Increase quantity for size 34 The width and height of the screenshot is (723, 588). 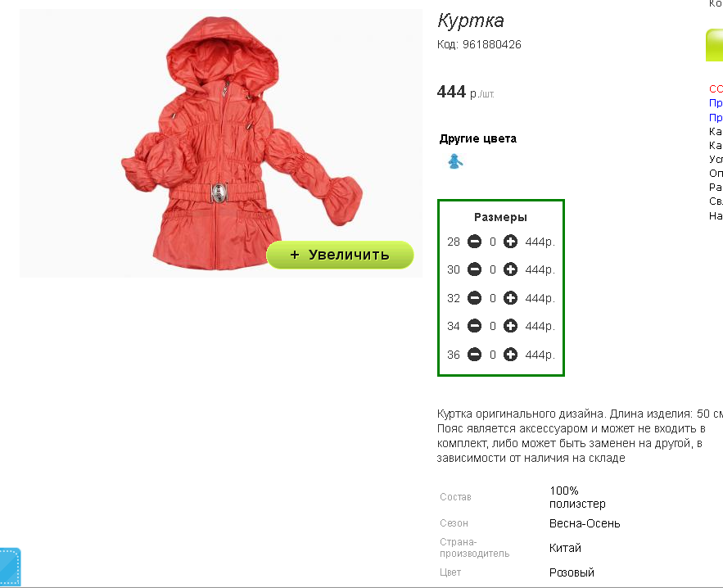510,326
